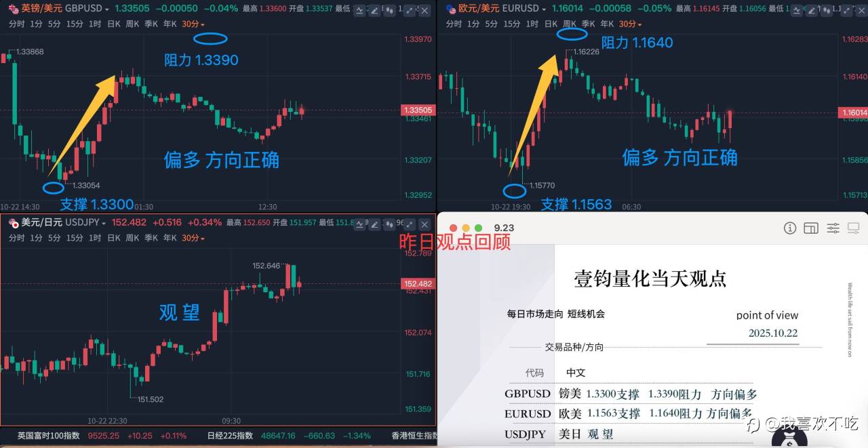Expand the EURUSD chart to fullscreen
Screen dimensions: 868x448
pos(846,11)
